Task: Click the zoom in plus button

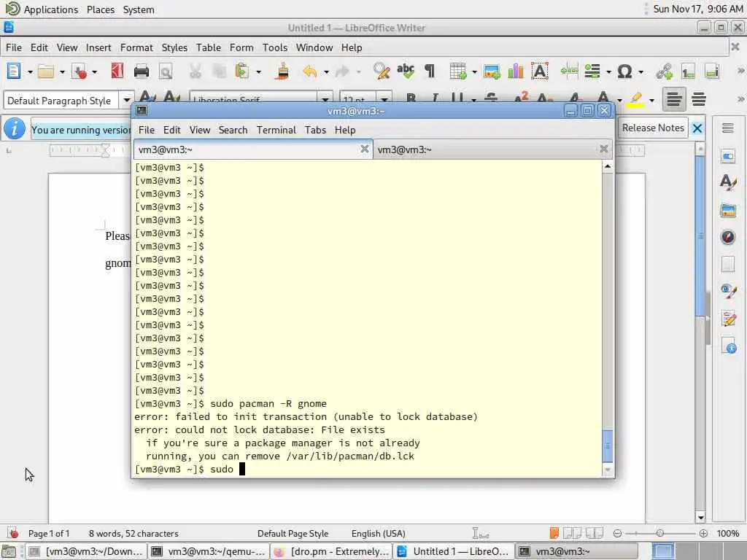Action: point(703,533)
